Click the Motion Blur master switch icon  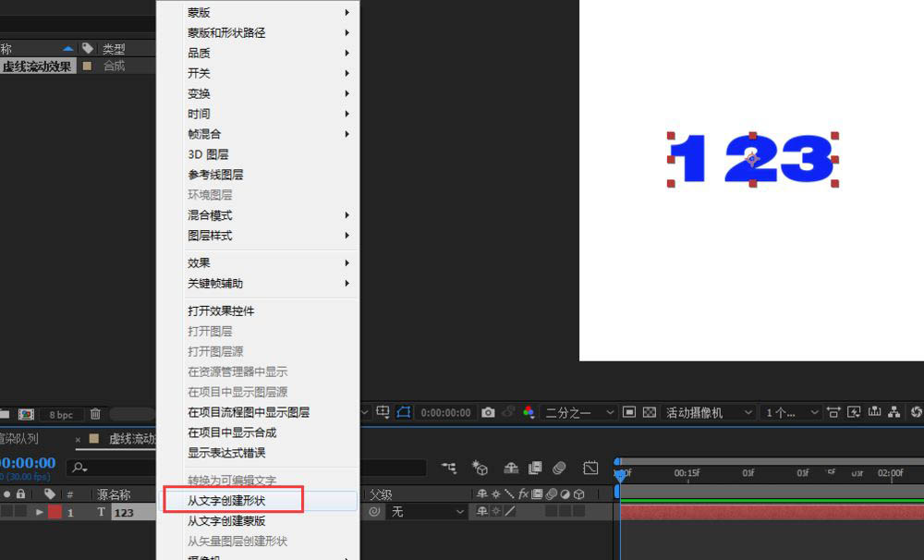click(561, 468)
